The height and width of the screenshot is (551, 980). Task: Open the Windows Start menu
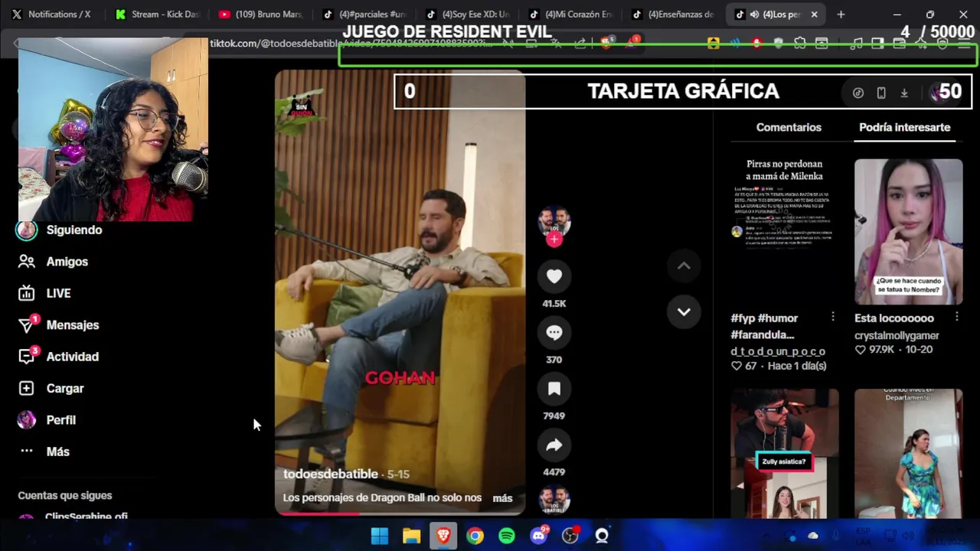coord(380,536)
